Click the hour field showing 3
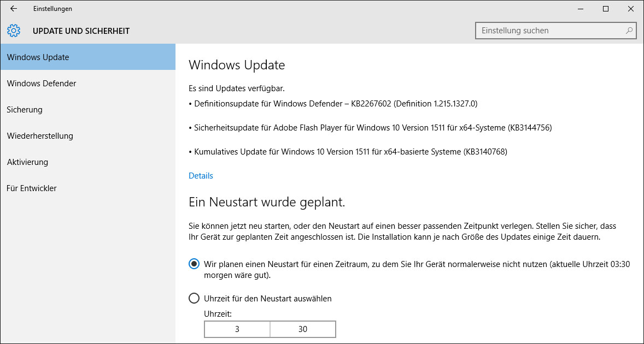Viewport: 644px width, 344px height. point(237,329)
